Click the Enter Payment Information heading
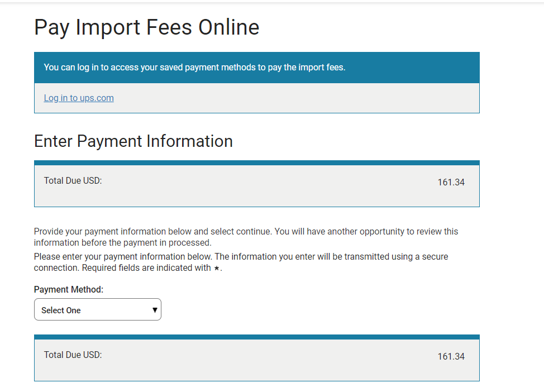 tap(133, 141)
